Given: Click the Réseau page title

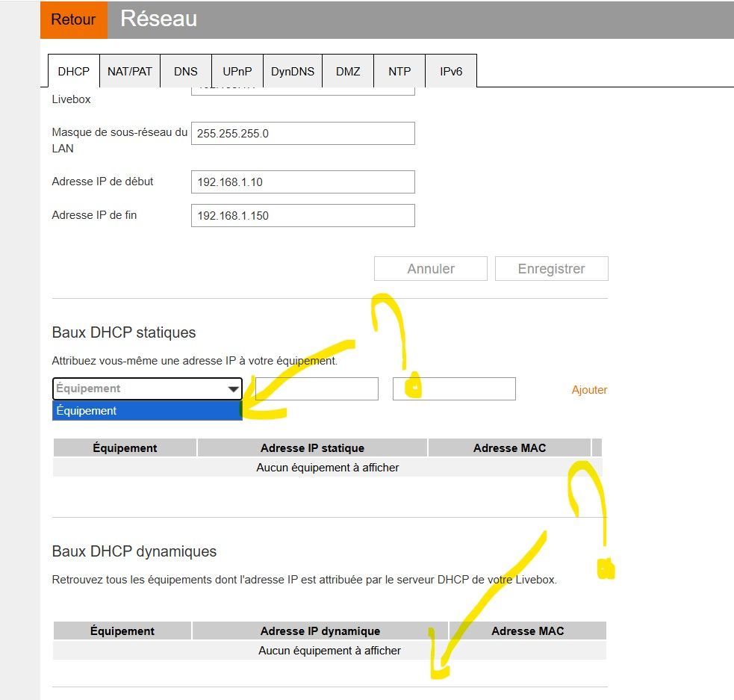Looking at the screenshot, I should (159, 19).
